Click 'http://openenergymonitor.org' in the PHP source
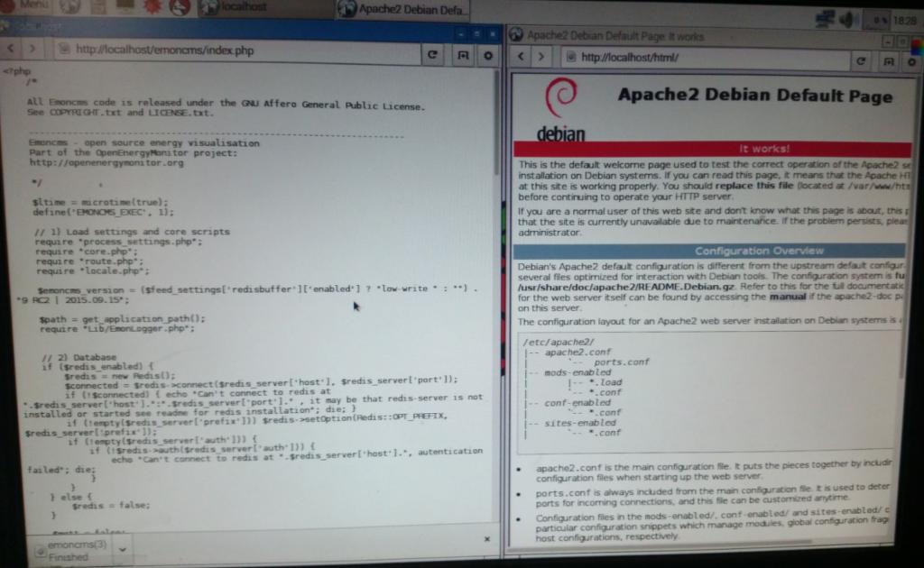 click(x=106, y=162)
